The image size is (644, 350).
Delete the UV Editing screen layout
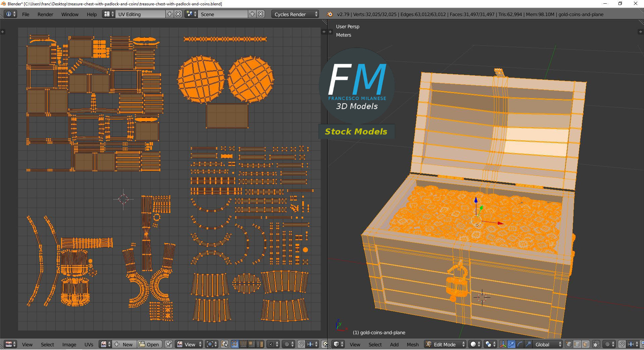pos(178,14)
